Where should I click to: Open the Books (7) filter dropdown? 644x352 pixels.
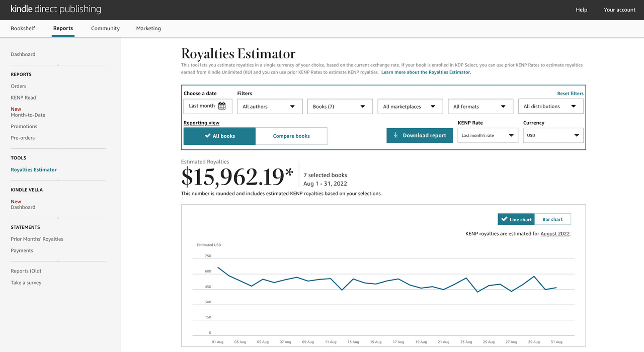click(340, 107)
